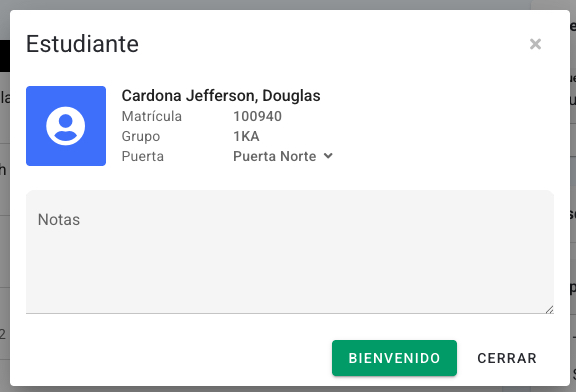Focus the Notas text area

pyautogui.click(x=290, y=252)
